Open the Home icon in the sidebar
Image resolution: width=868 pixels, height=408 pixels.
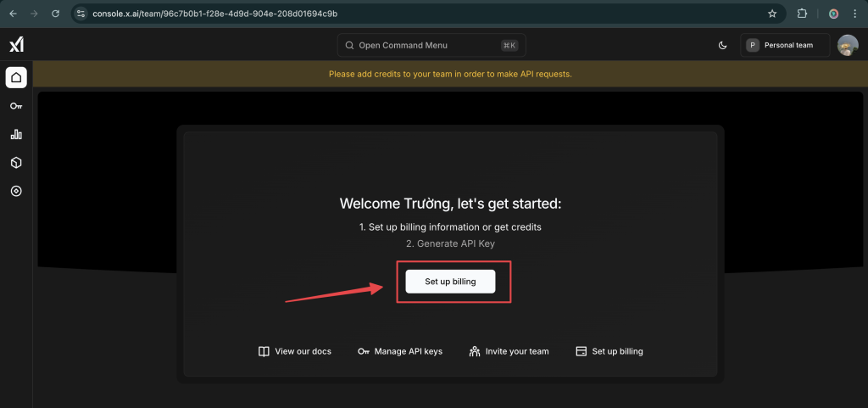(x=16, y=77)
